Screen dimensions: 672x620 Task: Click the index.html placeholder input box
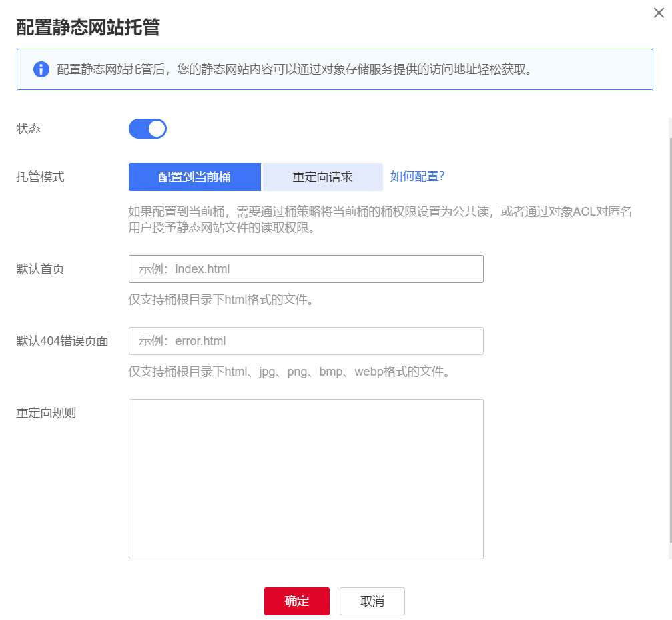tap(306, 268)
